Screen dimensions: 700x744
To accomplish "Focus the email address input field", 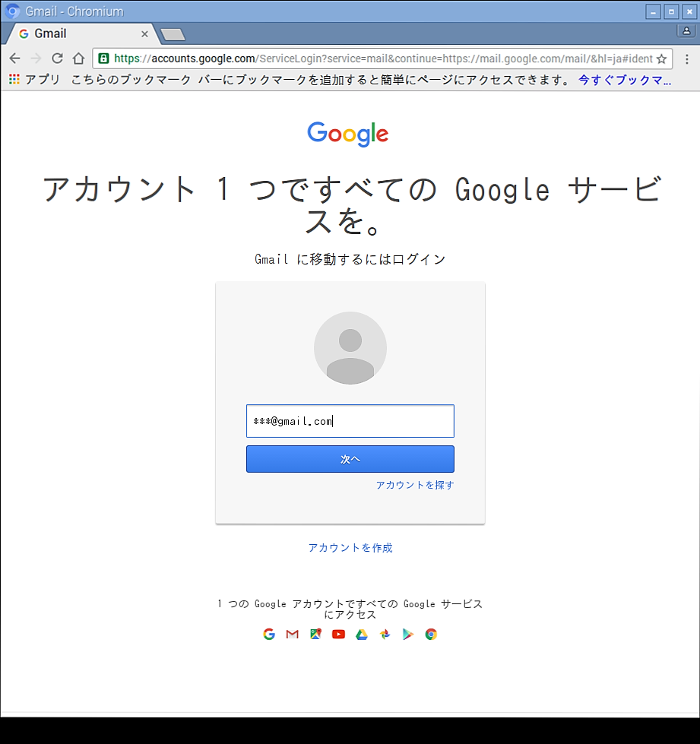I will coord(350,421).
